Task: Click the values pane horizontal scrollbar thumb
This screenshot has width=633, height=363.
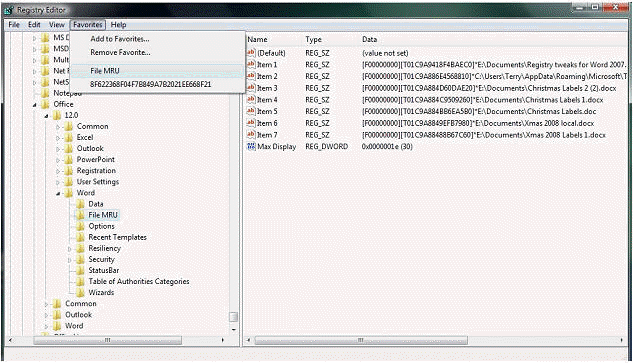Action: pyautogui.click(x=361, y=340)
